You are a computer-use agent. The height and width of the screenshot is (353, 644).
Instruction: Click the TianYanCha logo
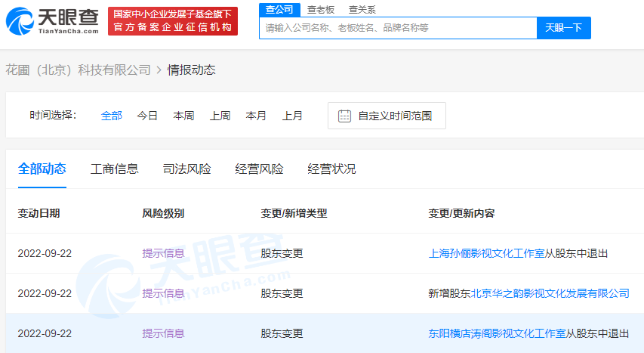pos(52,21)
